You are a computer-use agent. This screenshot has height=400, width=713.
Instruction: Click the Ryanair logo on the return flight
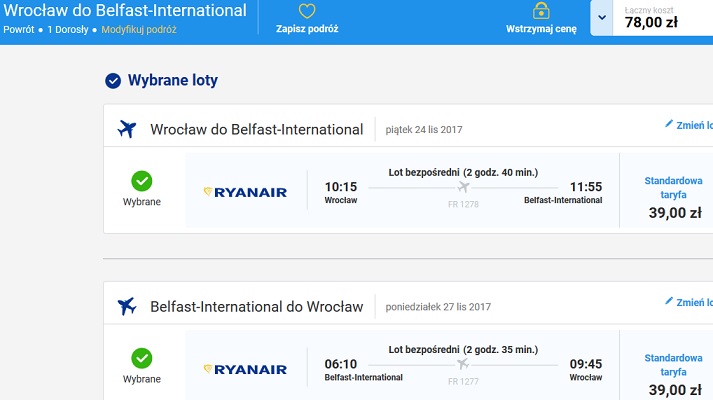point(246,370)
